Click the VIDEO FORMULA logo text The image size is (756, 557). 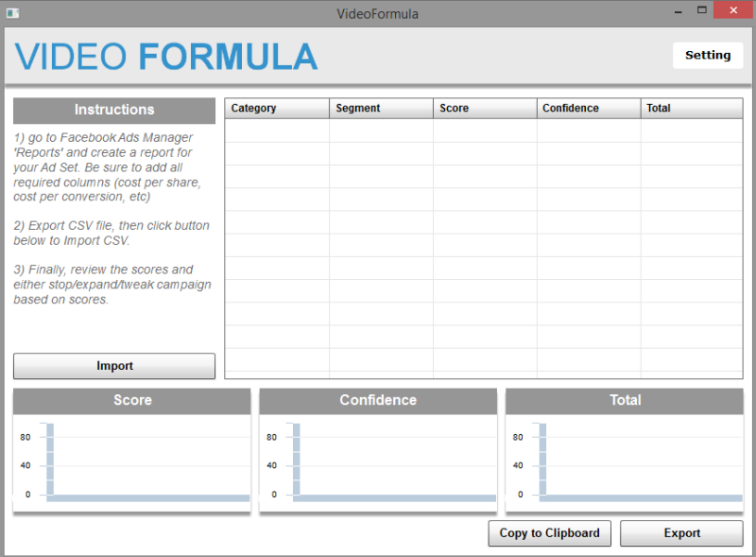(x=166, y=57)
